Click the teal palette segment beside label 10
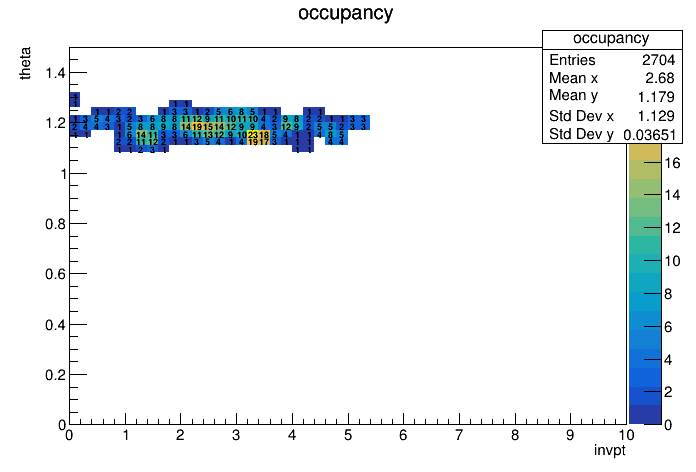Viewport: 696px width, 472px height. (645, 264)
